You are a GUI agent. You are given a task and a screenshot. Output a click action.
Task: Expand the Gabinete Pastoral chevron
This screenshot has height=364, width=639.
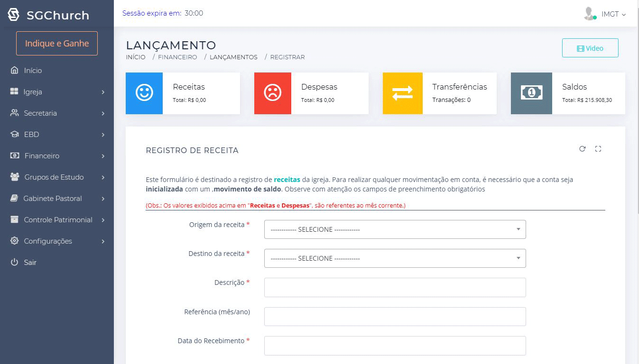click(103, 199)
